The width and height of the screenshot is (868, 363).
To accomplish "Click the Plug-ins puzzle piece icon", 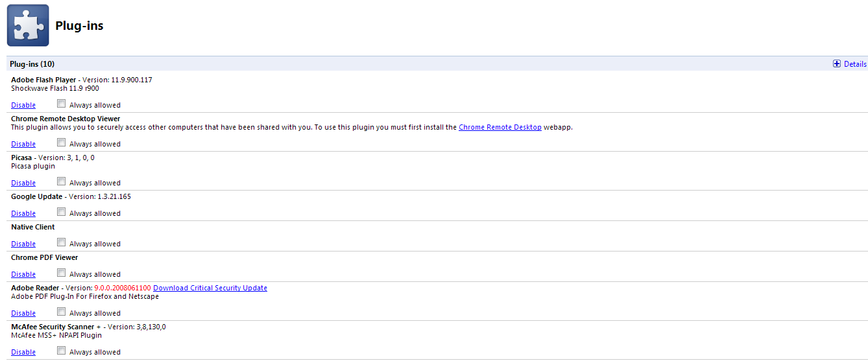I will coord(28,25).
